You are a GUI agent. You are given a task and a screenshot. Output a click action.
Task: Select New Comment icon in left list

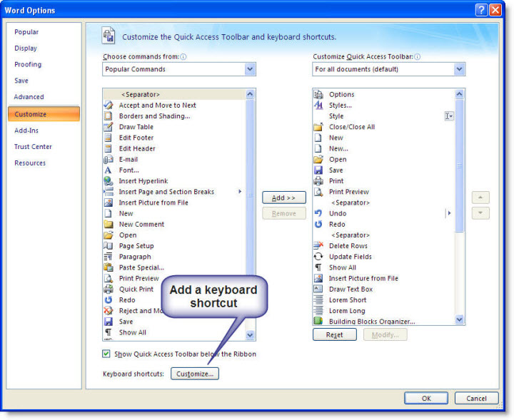tap(109, 224)
